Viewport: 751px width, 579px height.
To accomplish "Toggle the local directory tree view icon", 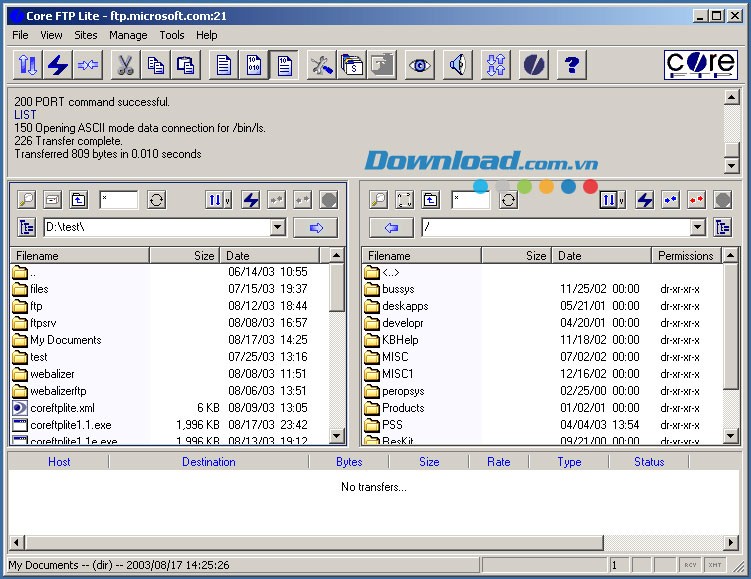I will [27, 227].
